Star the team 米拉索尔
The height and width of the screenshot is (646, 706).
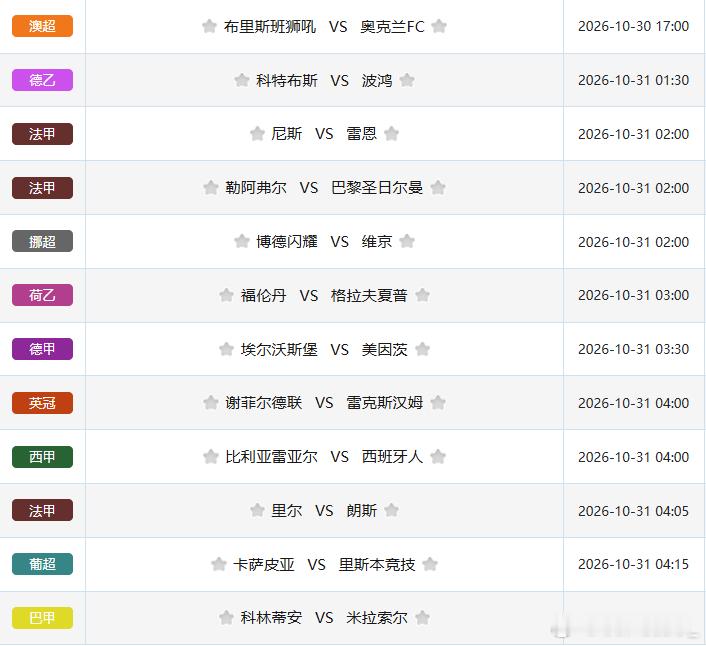coord(422,618)
